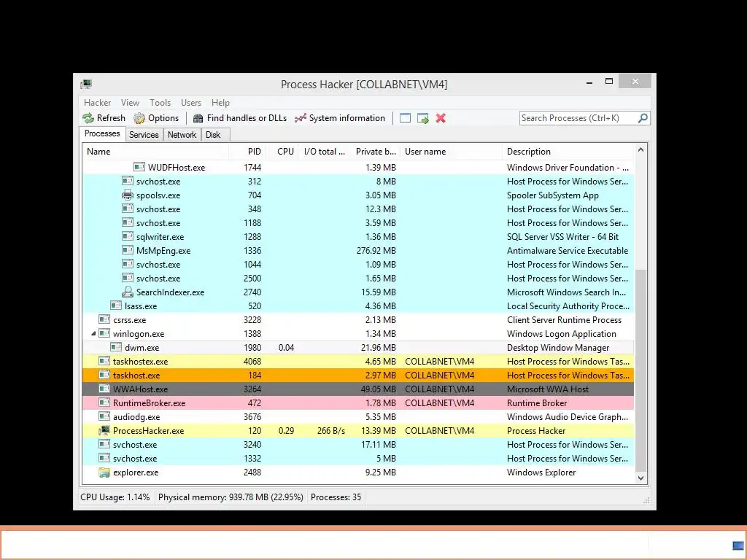Select the svchost.exe row with PID 3240
The height and width of the screenshot is (560, 747).
coord(358,444)
